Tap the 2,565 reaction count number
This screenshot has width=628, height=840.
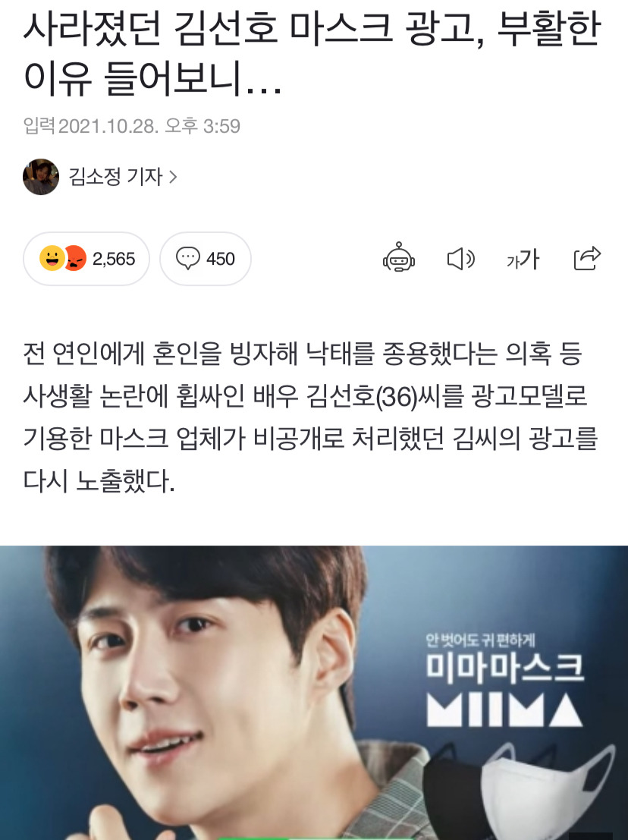114,260
